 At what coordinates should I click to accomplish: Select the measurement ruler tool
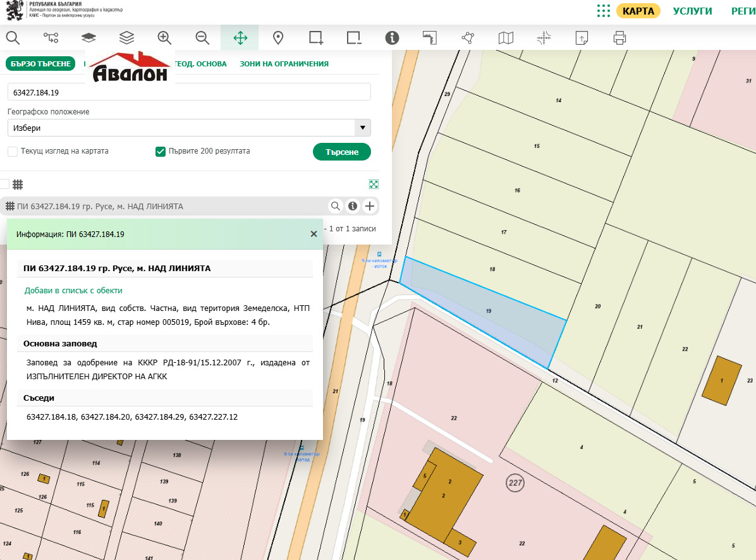click(x=430, y=38)
